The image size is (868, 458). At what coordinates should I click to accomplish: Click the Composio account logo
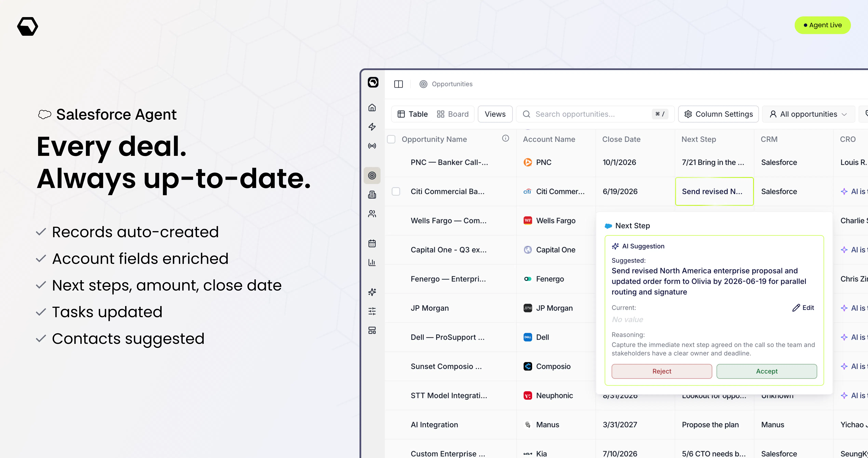coord(528,366)
